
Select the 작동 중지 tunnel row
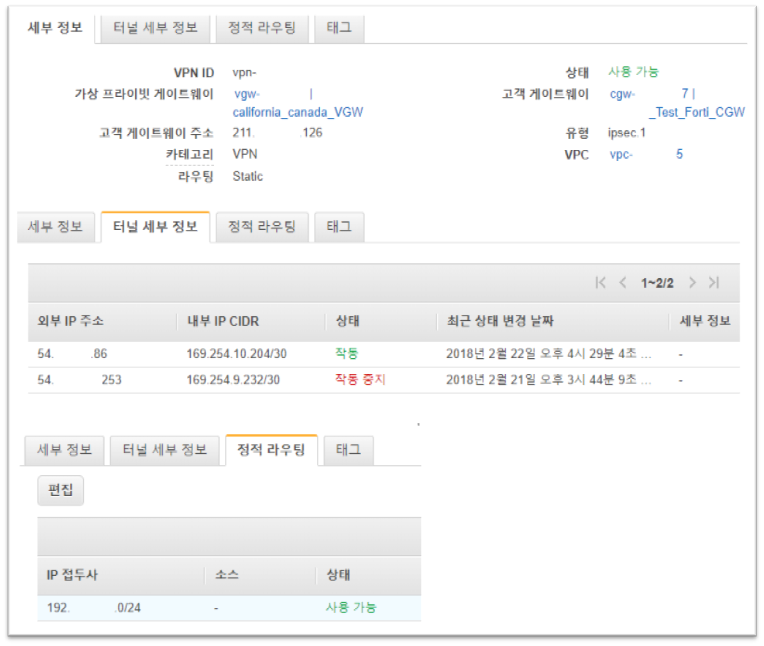tap(359, 380)
